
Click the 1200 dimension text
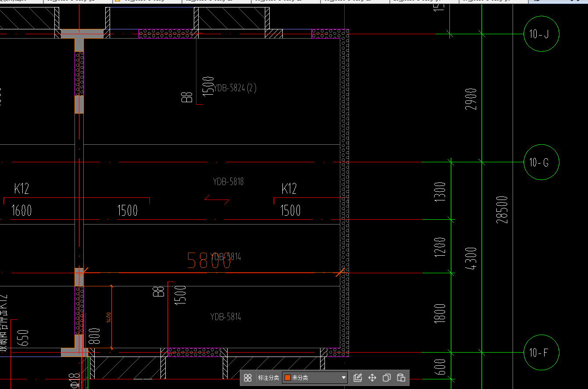pyautogui.click(x=441, y=247)
